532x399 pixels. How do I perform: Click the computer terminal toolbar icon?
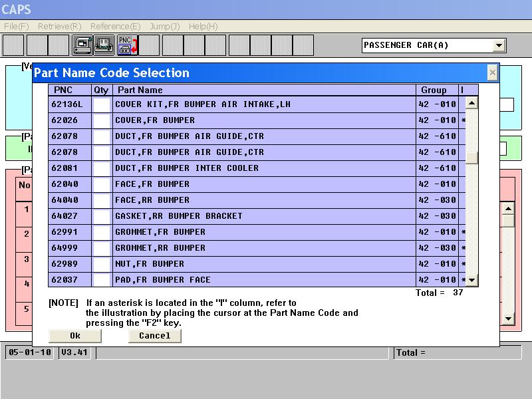(82, 45)
